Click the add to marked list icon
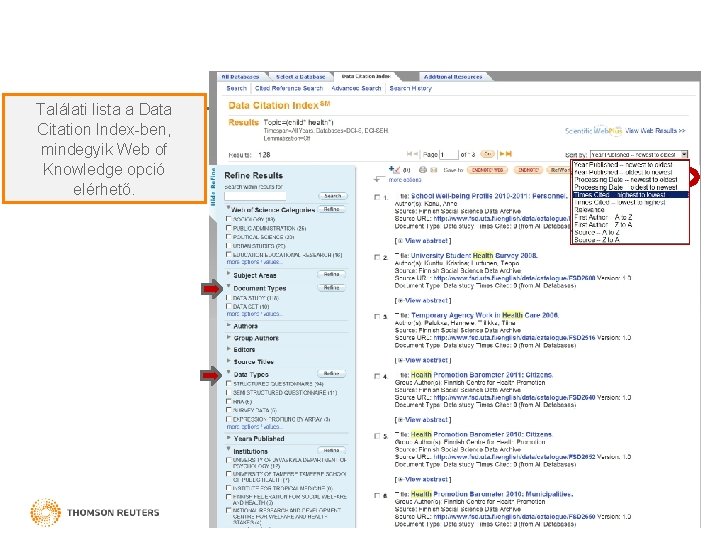This screenshot has height=540, width=720. pyautogui.click(x=394, y=170)
